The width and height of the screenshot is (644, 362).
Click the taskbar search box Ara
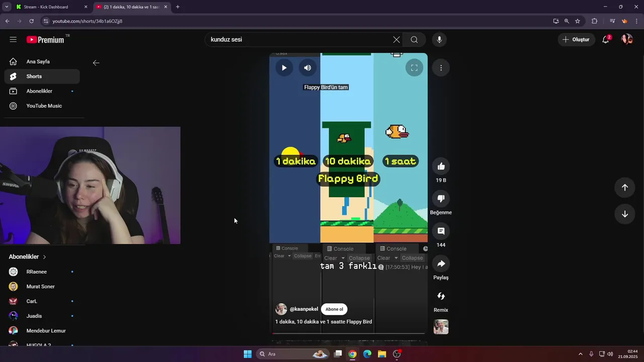tap(293, 354)
